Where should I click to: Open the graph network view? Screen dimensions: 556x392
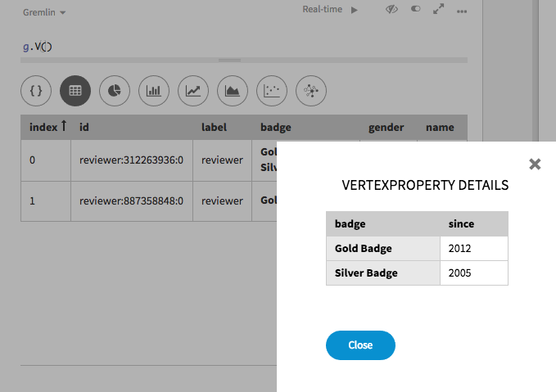click(311, 91)
